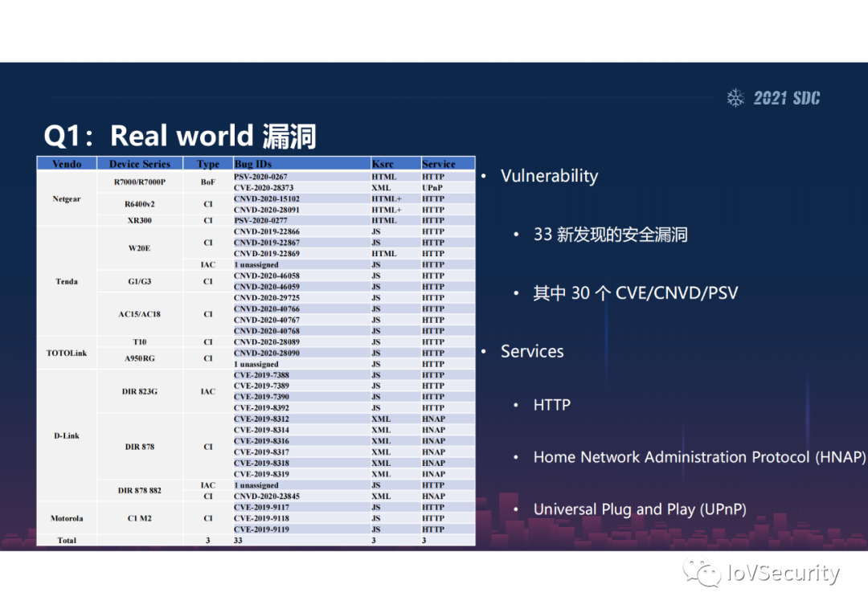This screenshot has height=613, width=868.
Task: Click bug ID 'CNVD-2020-46059'
Action: tap(267, 287)
